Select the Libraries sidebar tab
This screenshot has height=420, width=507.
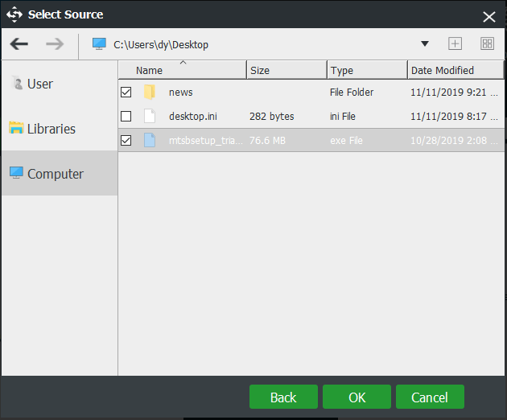50,129
